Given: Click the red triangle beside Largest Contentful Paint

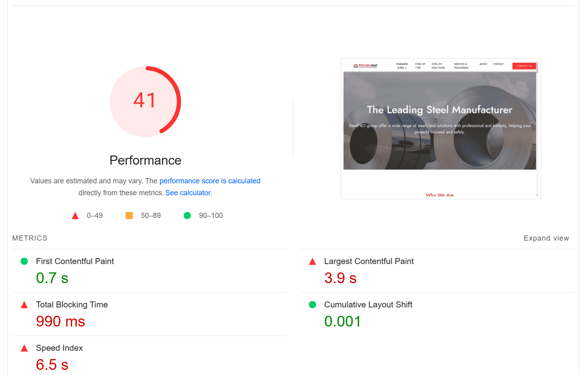Looking at the screenshot, I should point(312,261).
